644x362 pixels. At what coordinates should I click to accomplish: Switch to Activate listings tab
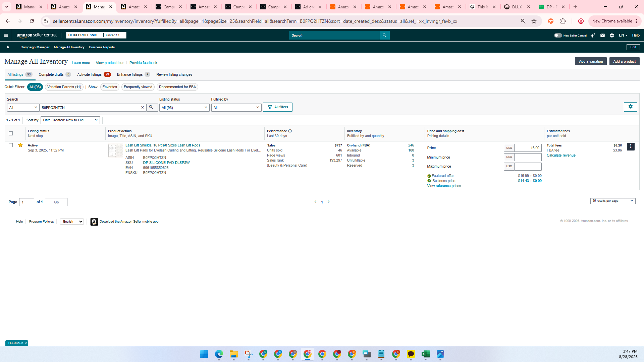94,74
